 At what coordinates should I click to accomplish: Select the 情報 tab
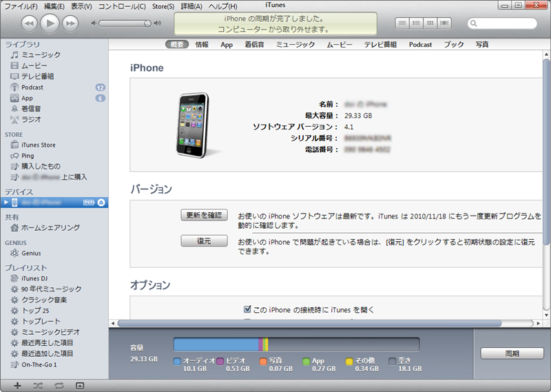(x=202, y=45)
